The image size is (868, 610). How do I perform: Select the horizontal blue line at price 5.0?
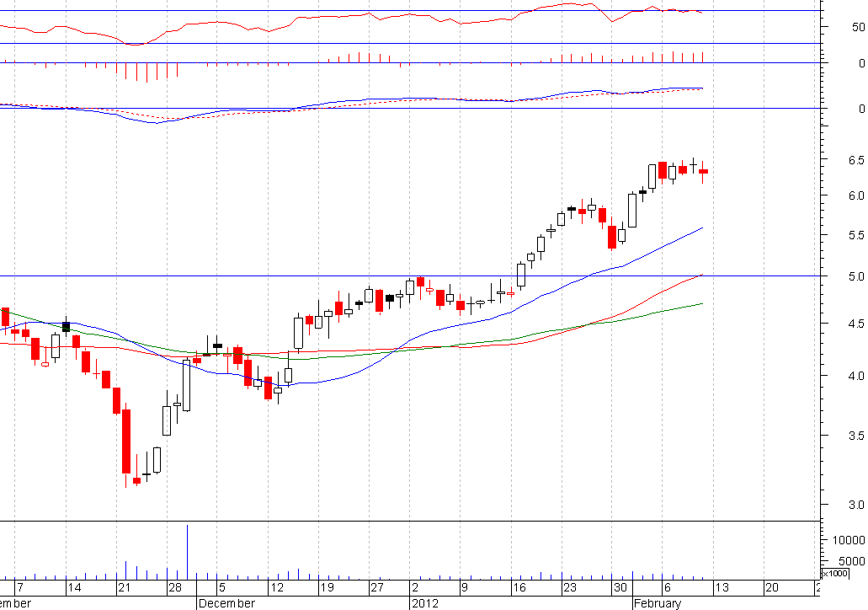pyautogui.click(x=410, y=276)
